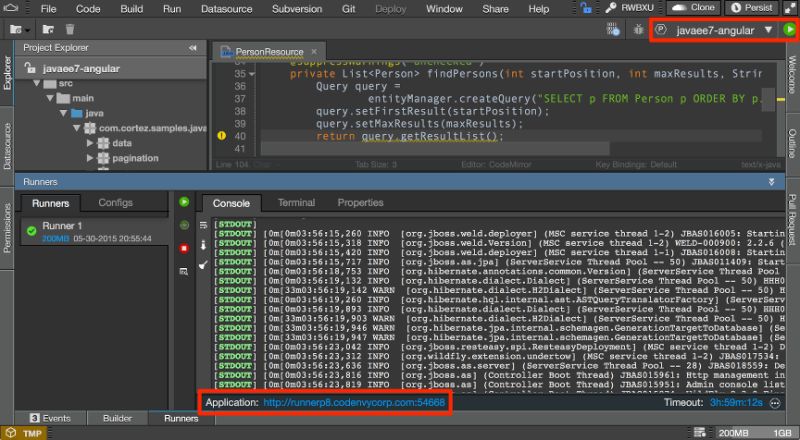Click the warning marker on line 40

point(221,136)
